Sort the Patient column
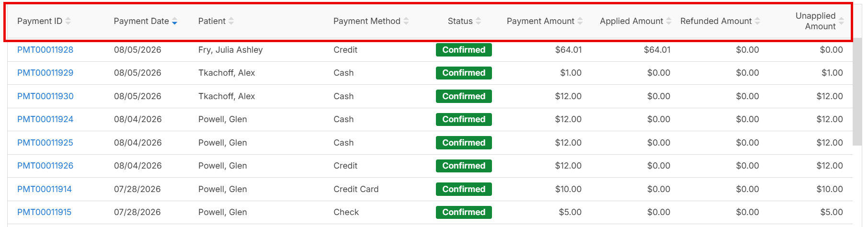Viewport: 868px width, 227px height. (x=231, y=21)
